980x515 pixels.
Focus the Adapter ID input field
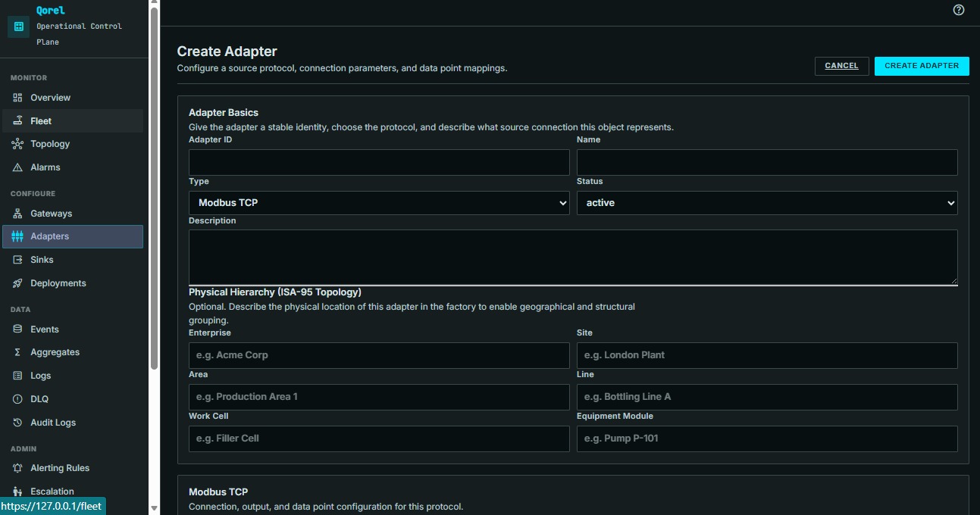(379, 162)
